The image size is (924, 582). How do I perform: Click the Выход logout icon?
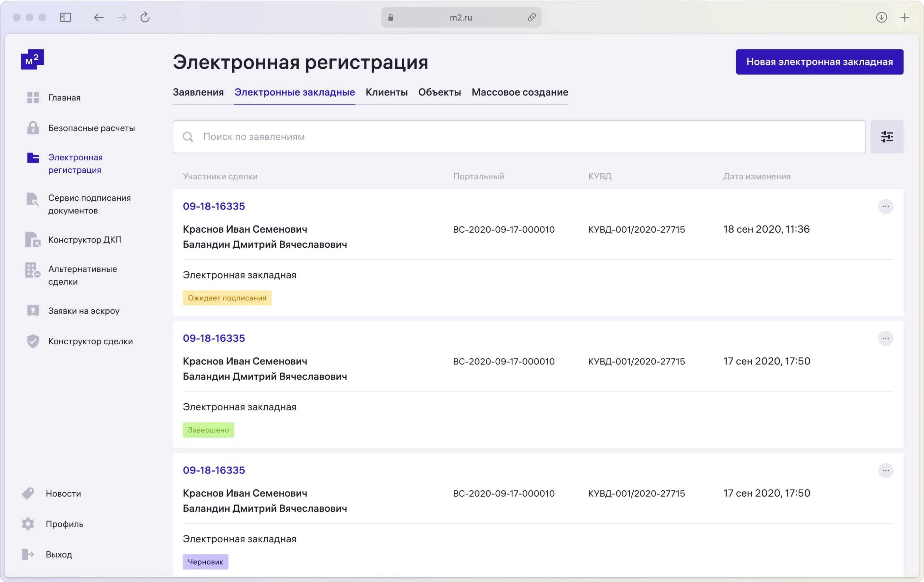(28, 554)
